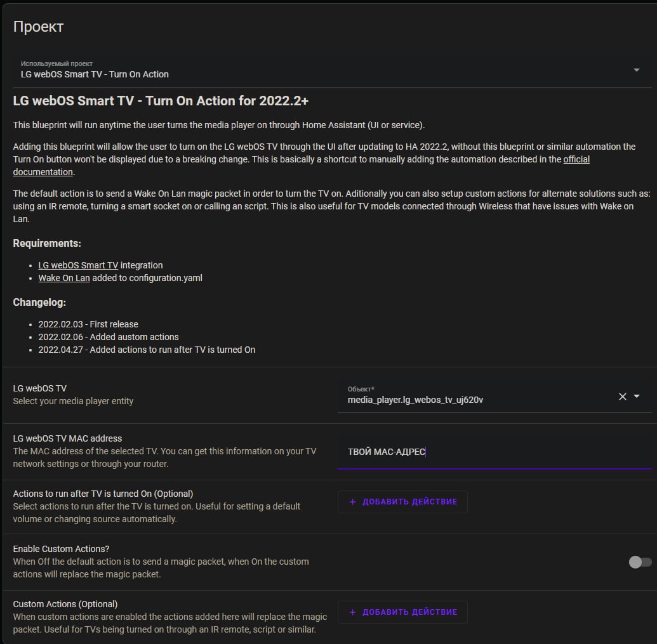Viewport: 657px width, 644px height.
Task: Follow the Wake On Lan link
Action: pyautogui.click(x=64, y=278)
